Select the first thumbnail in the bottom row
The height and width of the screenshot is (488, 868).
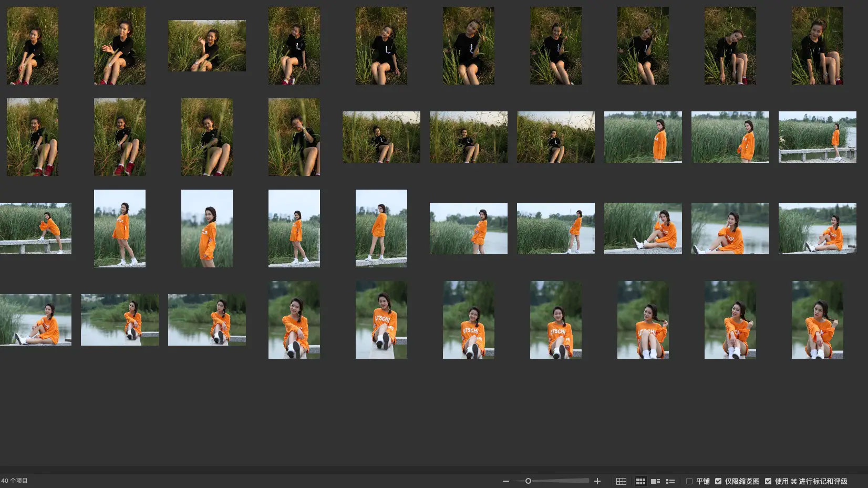tap(35, 320)
